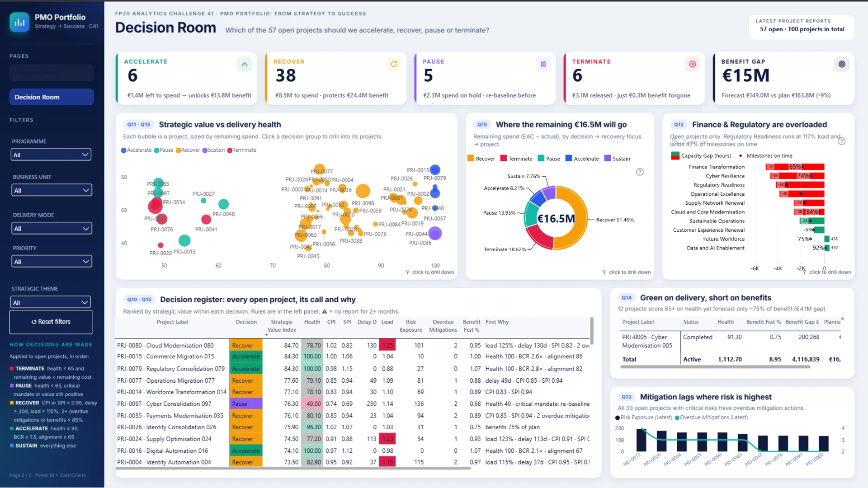The height and width of the screenshot is (488, 868).
Task: Click filter icon by scatter chart drill down
Action: pyautogui.click(x=407, y=272)
